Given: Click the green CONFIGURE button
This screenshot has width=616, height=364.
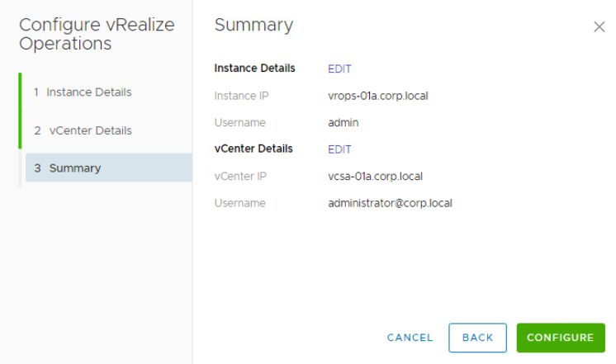Looking at the screenshot, I should point(561,338).
